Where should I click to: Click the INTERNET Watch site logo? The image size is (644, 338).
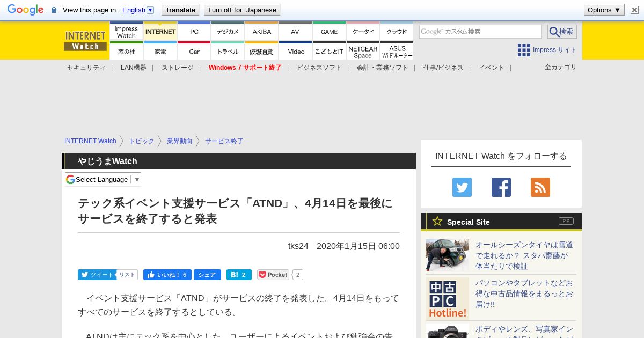85,41
